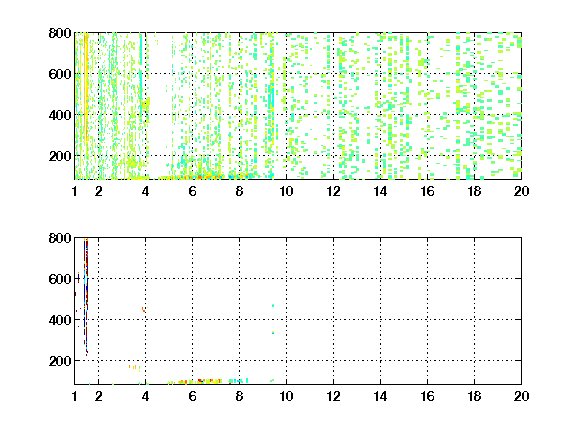Screen dimensions: 576x432
Task: Select x-axis tick label 20 of the upper plot
Action: coord(521,191)
